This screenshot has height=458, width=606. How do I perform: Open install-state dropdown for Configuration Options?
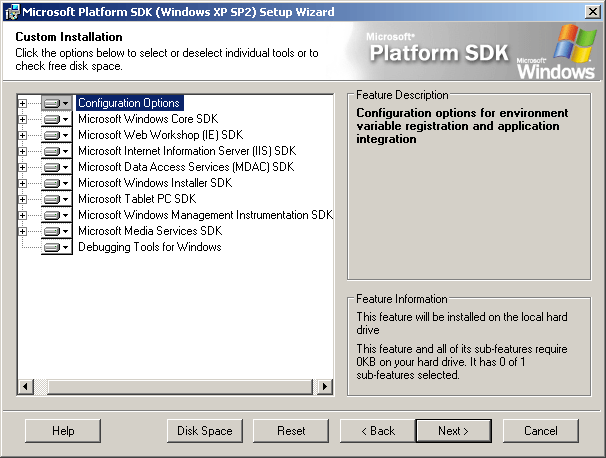(x=57, y=103)
